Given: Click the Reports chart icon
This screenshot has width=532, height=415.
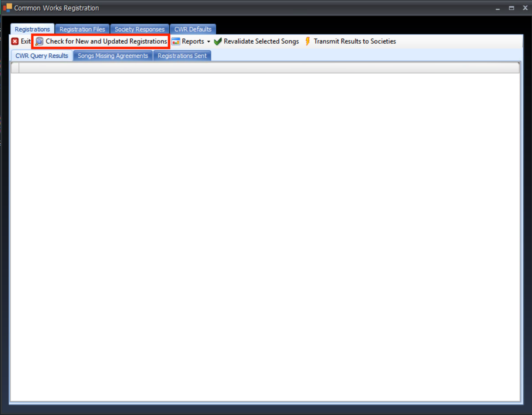Looking at the screenshot, I should [176, 41].
